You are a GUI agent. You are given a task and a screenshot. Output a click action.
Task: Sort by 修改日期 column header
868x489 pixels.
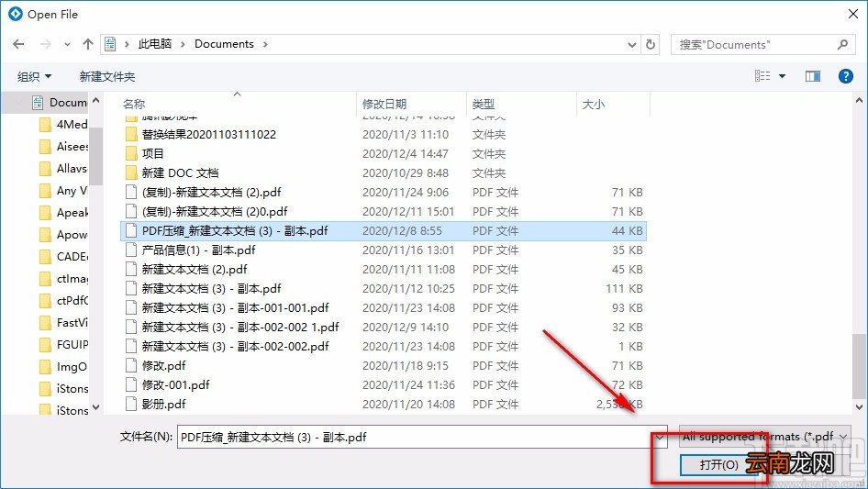click(x=384, y=104)
